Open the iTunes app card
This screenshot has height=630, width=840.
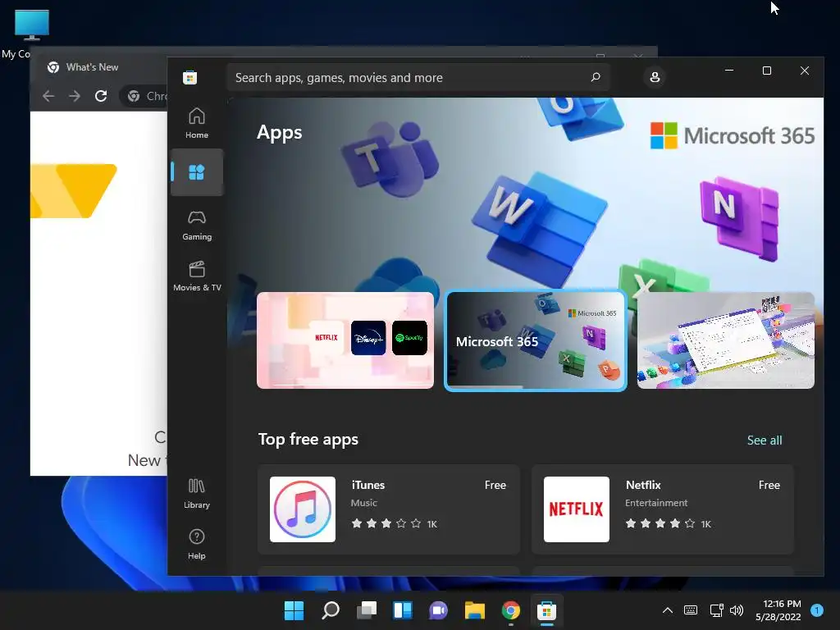point(389,509)
